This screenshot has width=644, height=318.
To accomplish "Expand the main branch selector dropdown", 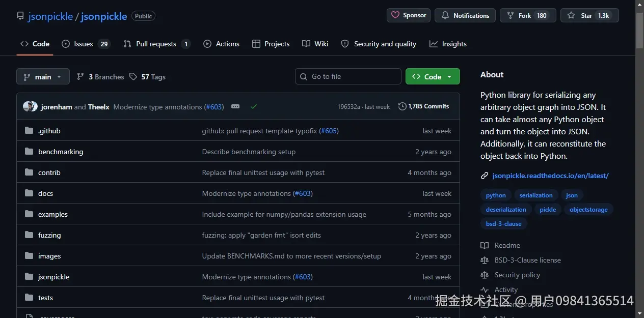I will [43, 76].
